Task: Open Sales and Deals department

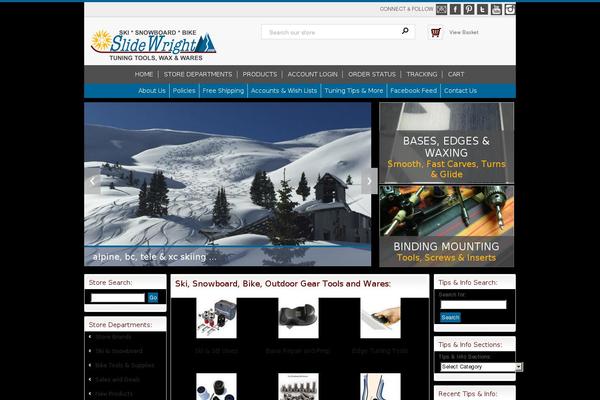Action: tap(117, 380)
